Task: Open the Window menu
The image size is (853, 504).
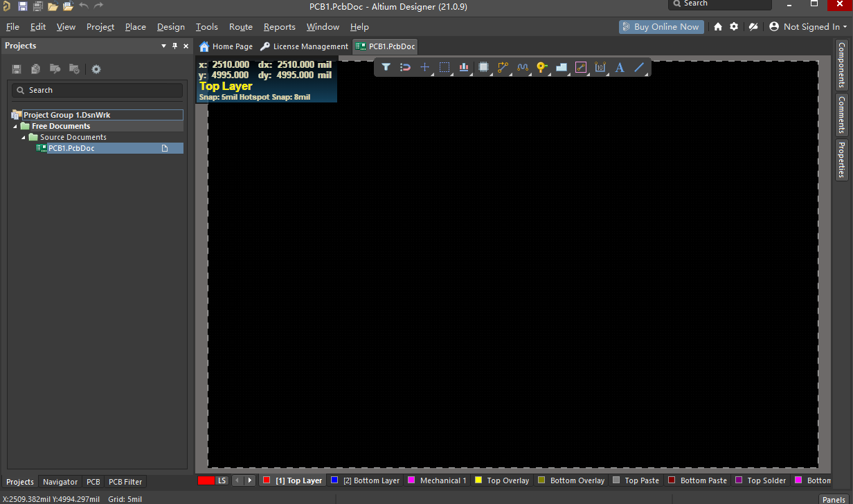Action: (323, 26)
